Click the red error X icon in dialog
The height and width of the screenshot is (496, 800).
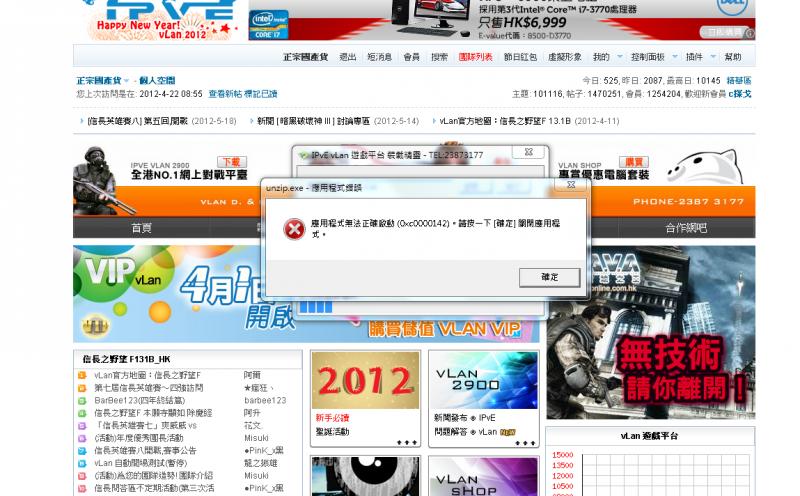(294, 229)
